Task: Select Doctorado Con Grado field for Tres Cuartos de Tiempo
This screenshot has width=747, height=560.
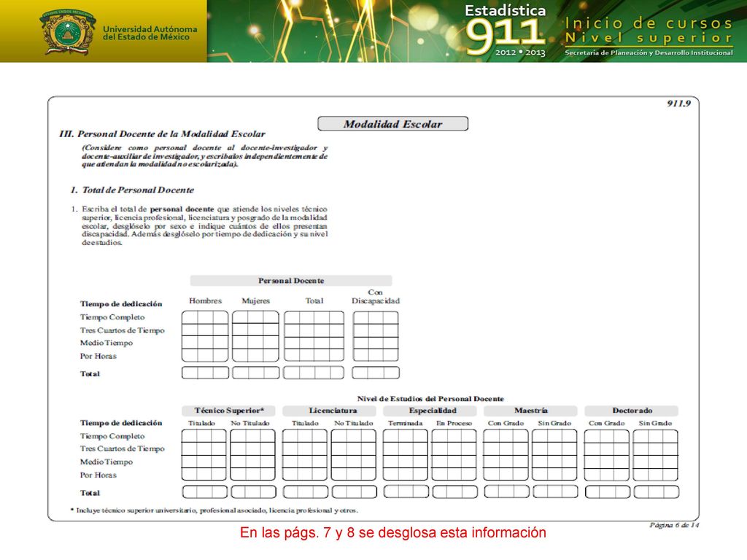Action: point(607,448)
